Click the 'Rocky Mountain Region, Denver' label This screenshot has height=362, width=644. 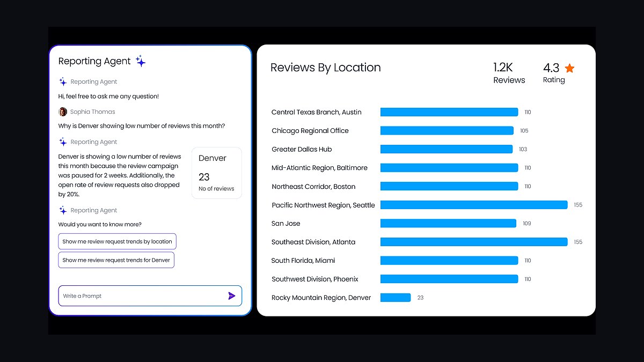tap(321, 297)
